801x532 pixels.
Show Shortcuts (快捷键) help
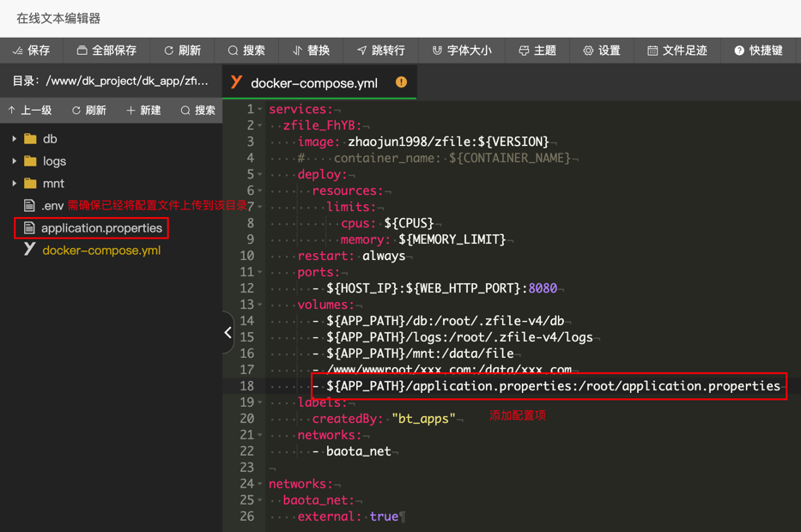(x=758, y=51)
